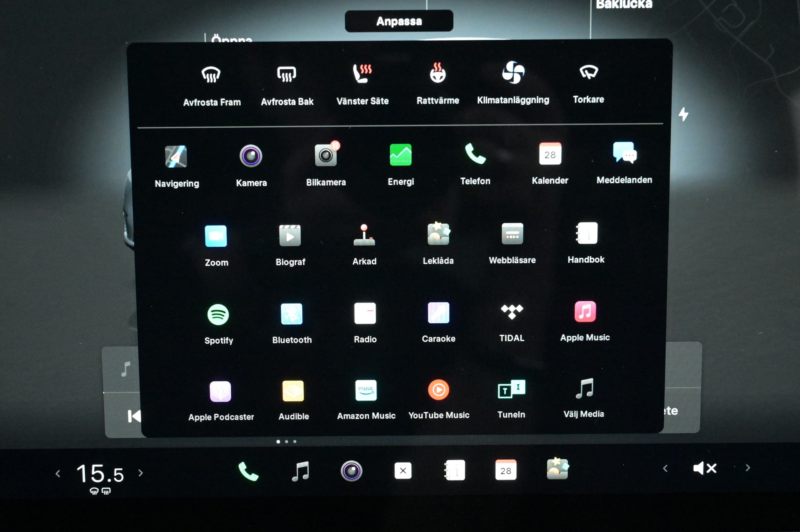Tap the charging lightning bolt icon
Viewport: 800px width, 532px height.
684,114
